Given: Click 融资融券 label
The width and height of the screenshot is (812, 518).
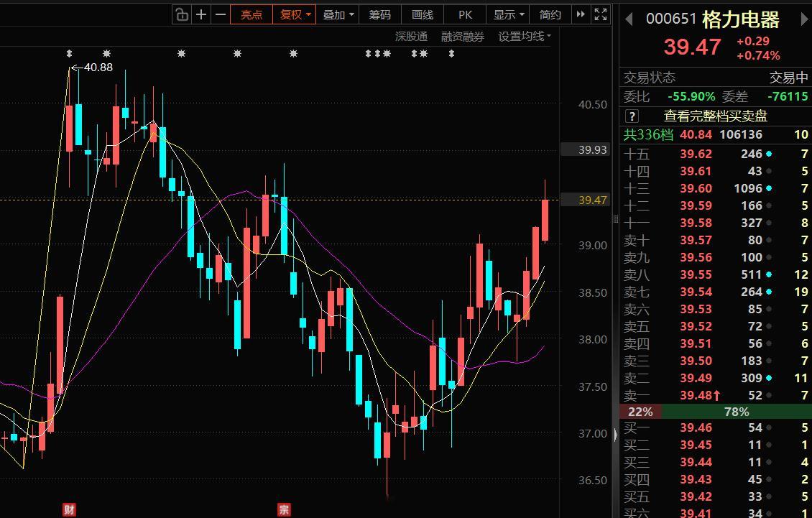Looking at the screenshot, I should pyautogui.click(x=463, y=36).
